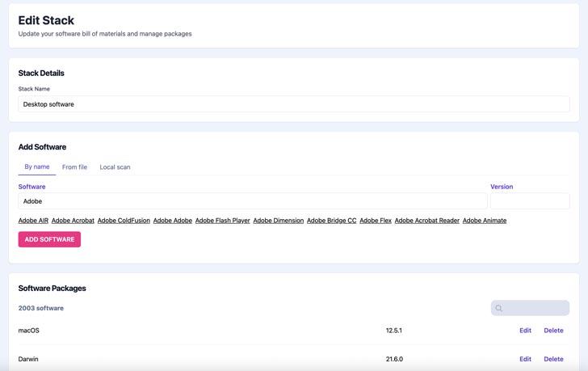Open the From file tab
This screenshot has height=371, width=588.
(x=74, y=167)
